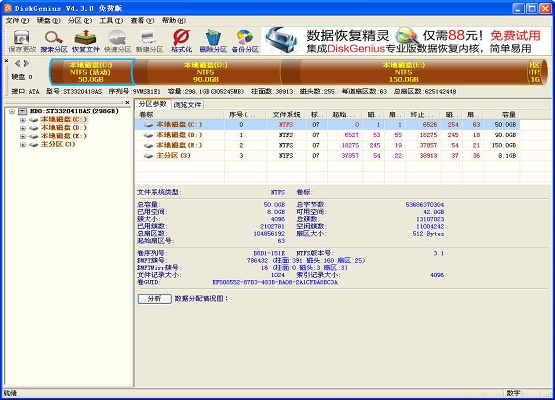Click the New Partition (新建分区) icon
The height and width of the screenshot is (400, 555).
point(149,41)
